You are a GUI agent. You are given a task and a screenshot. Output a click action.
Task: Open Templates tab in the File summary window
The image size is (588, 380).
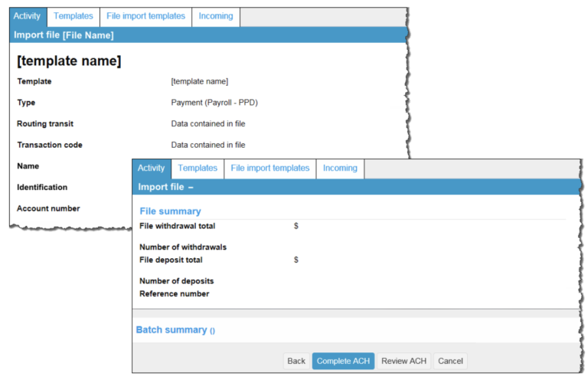point(198,169)
